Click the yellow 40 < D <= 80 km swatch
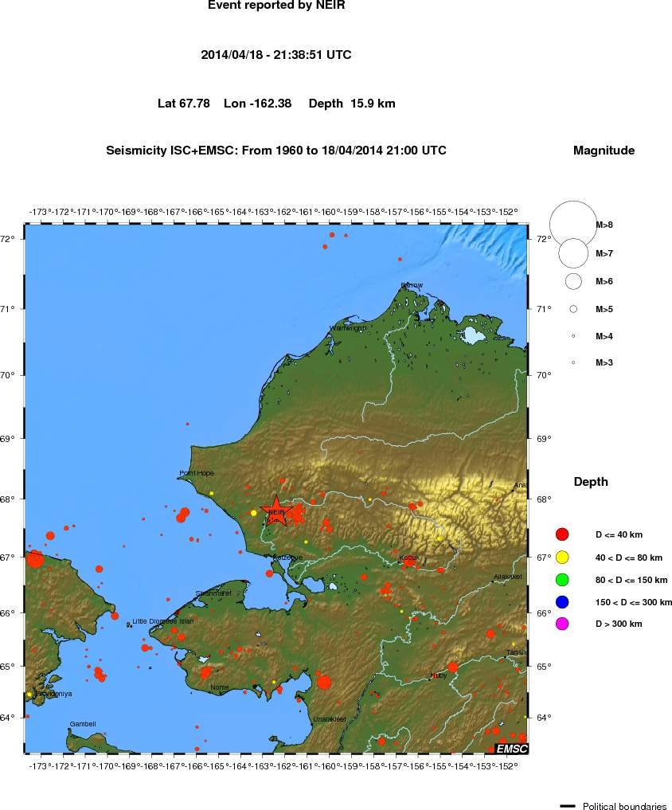The height and width of the screenshot is (810, 672). click(562, 558)
